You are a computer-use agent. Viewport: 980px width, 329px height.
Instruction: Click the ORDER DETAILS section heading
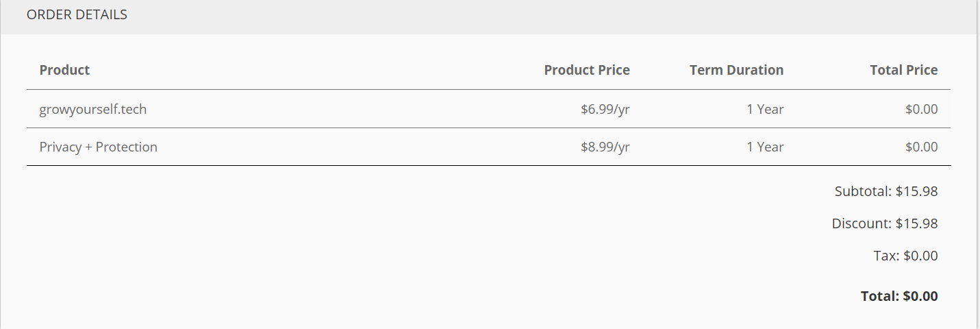click(77, 14)
